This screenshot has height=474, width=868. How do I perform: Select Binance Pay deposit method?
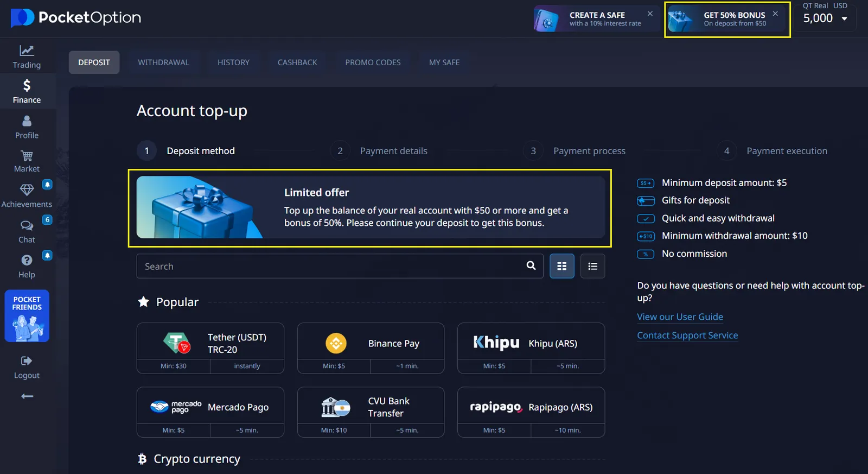tap(371, 343)
